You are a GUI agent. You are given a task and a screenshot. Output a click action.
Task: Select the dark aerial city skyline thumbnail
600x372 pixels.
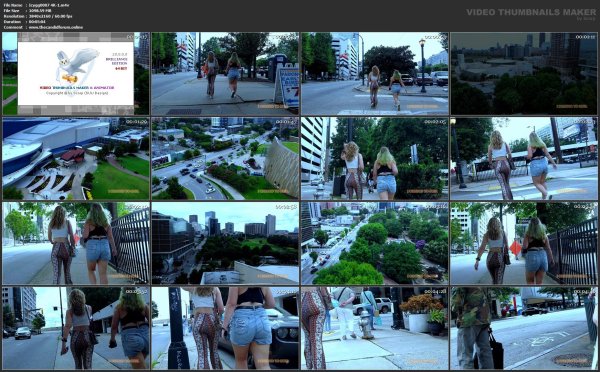pyautogui.click(x=524, y=73)
